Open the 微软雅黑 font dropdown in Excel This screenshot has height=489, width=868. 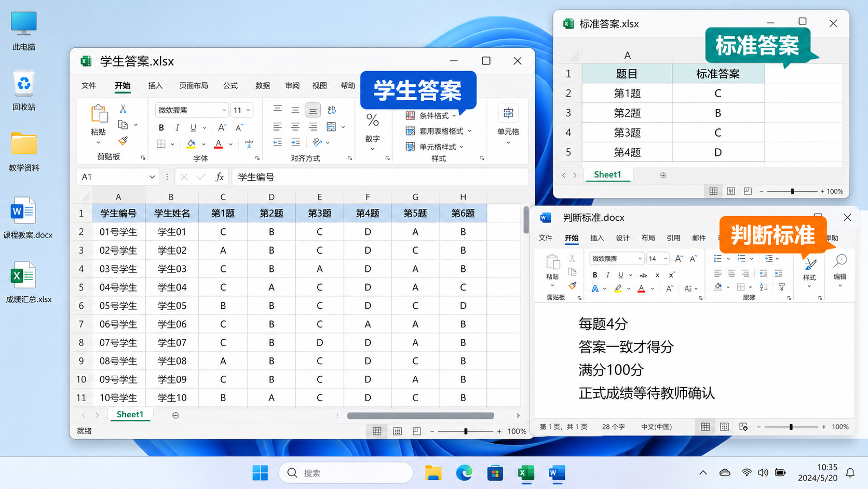pyautogui.click(x=224, y=110)
